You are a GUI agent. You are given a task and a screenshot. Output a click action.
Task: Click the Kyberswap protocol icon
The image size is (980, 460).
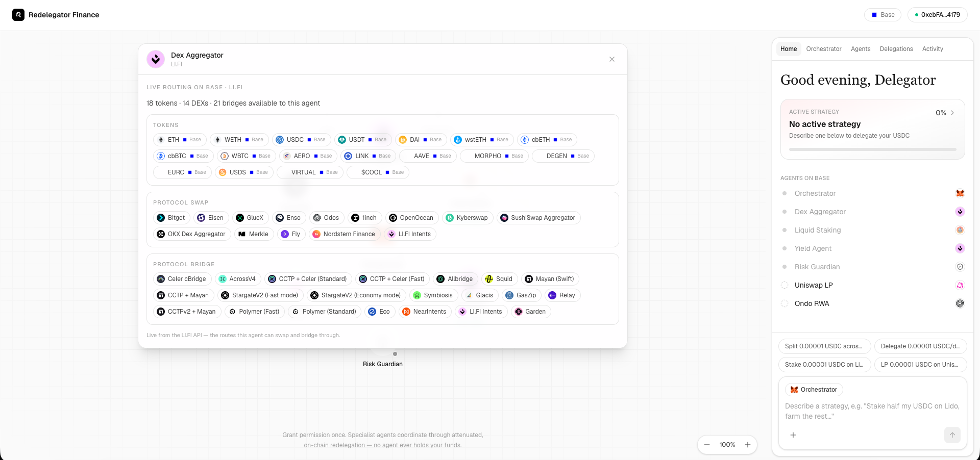[x=450, y=218]
